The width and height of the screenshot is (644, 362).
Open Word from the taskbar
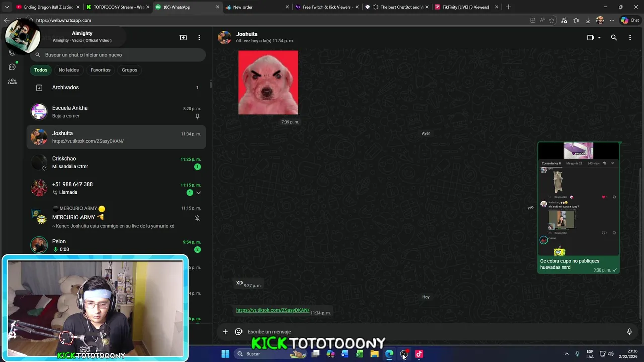point(345,354)
